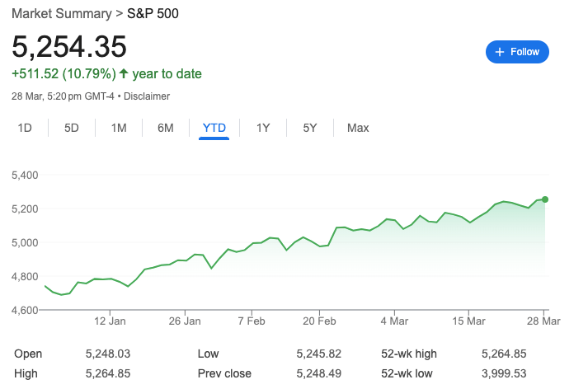The width and height of the screenshot is (588, 389).
Task: Click the +511.52 (10.79%) change text
Action: coord(63,74)
